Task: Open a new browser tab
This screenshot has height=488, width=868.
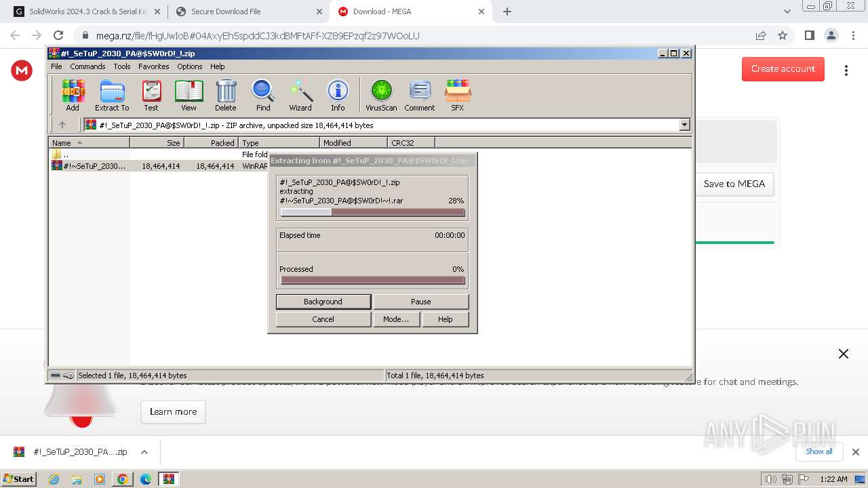Action: pos(507,12)
